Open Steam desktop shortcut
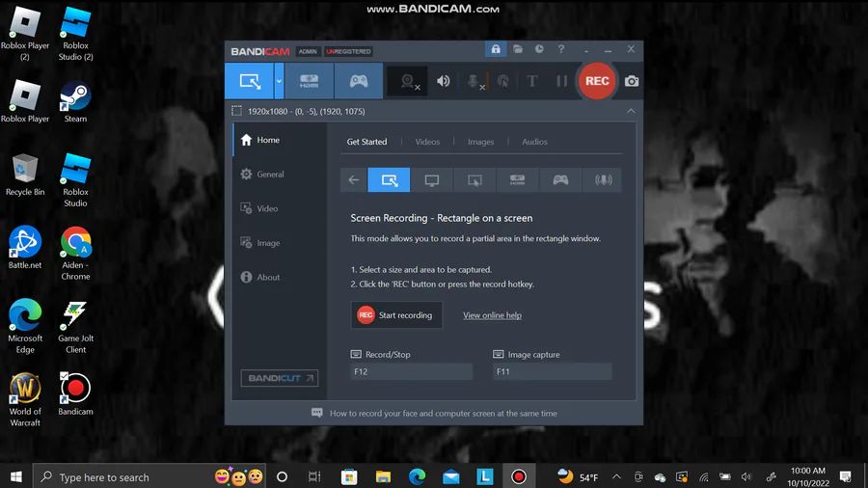Viewport: 868px width, 488px height. [75, 102]
